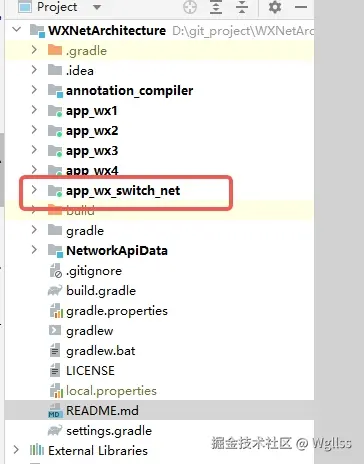Viewport: 364px width, 464px height.
Task: Select the gradle.properties file
Action: [x=117, y=311]
